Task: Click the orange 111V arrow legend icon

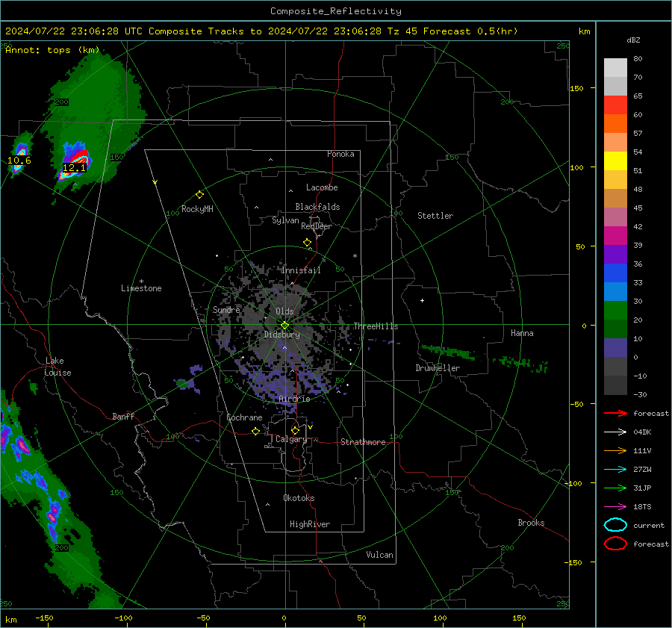Action: tap(615, 450)
